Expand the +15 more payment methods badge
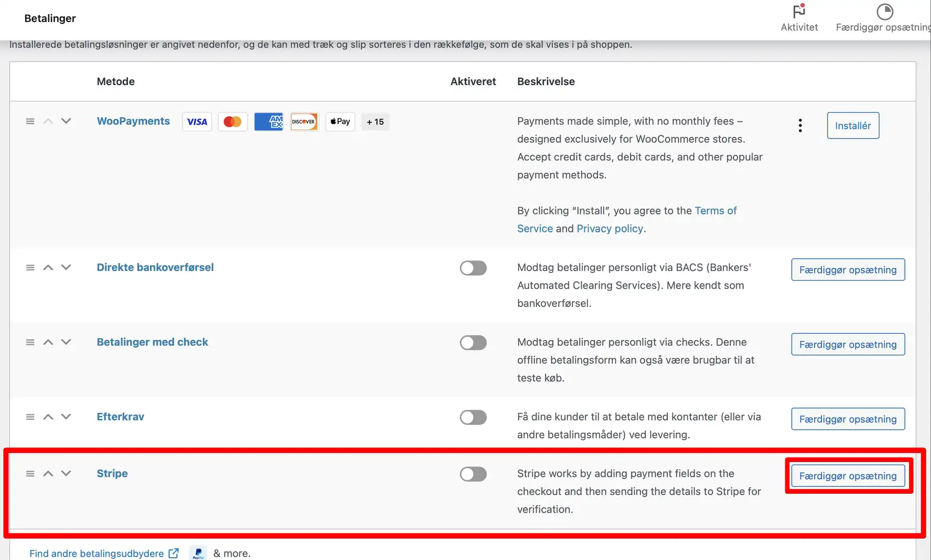 tap(375, 122)
